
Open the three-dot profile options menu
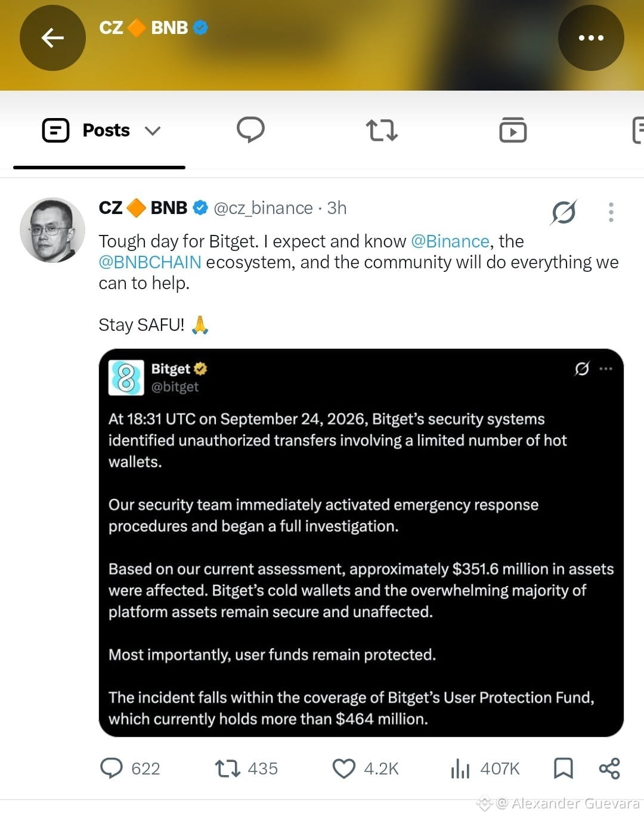(x=591, y=38)
